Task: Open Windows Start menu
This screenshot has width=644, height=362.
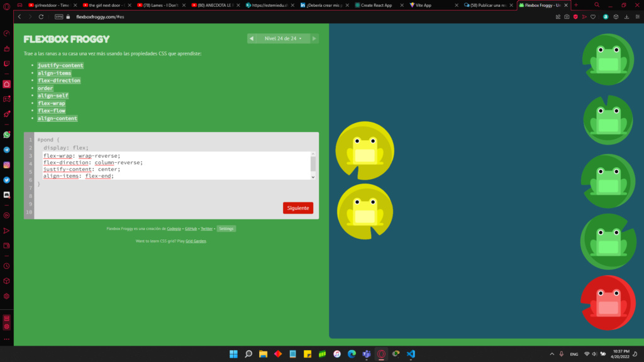Action: click(233, 354)
